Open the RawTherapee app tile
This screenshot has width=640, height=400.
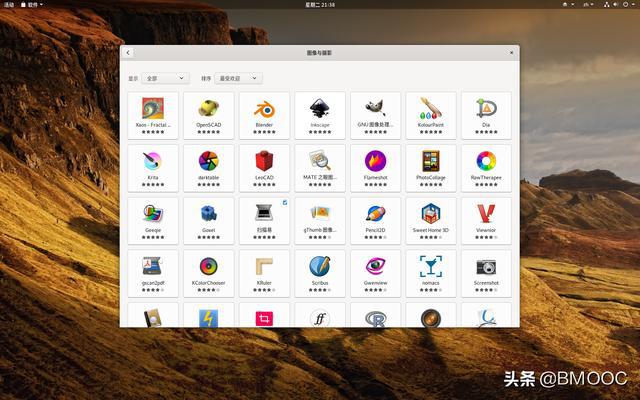486,168
